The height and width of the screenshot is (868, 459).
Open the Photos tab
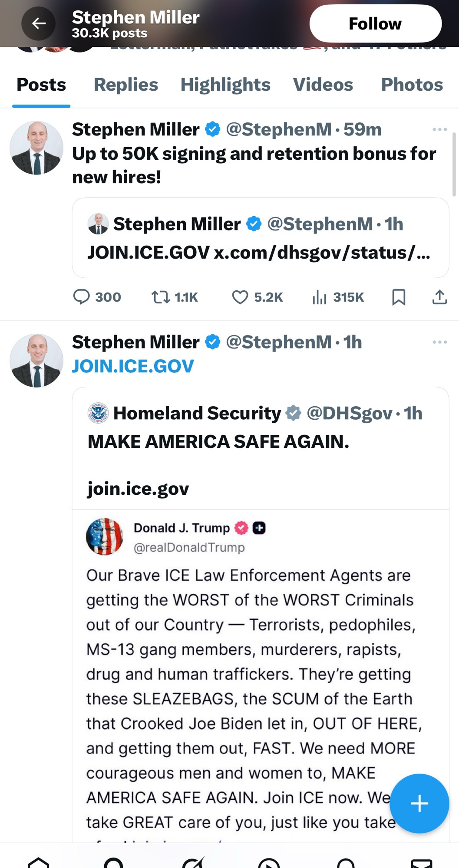click(412, 84)
